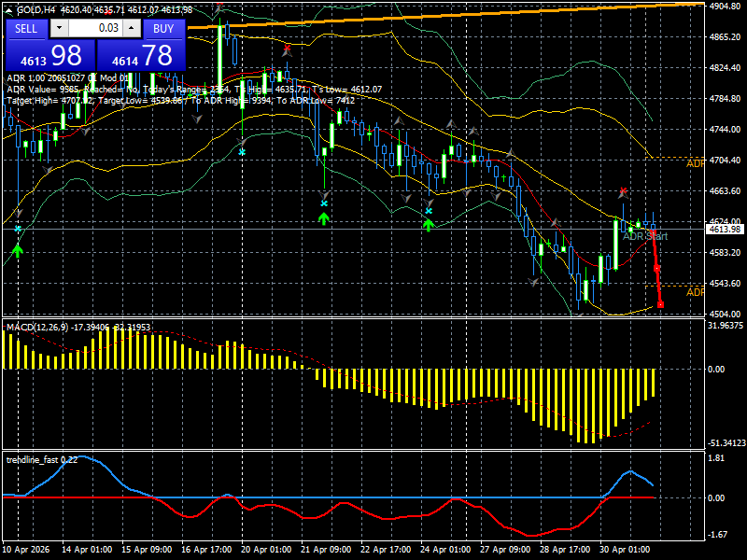Click green up-arrow signal near 21 Apr 09:00
747x560 pixels.
coord(324,218)
